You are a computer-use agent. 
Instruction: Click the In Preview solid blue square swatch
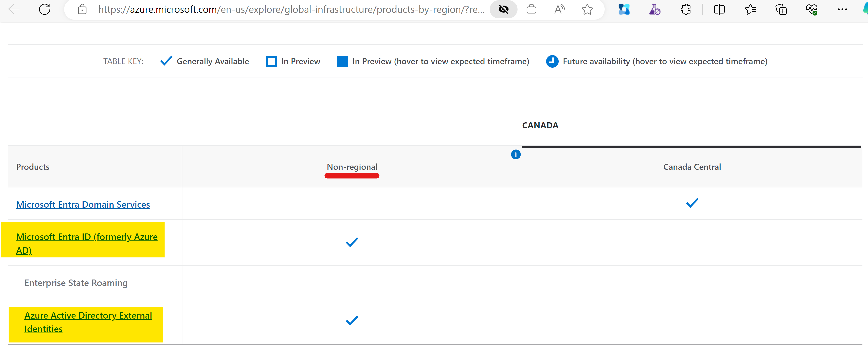[x=342, y=61]
